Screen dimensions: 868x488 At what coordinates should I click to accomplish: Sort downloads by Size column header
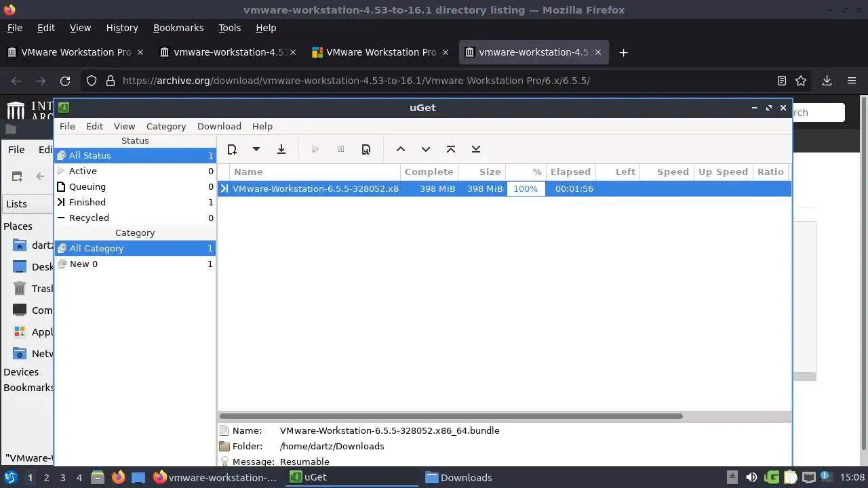pos(481,171)
